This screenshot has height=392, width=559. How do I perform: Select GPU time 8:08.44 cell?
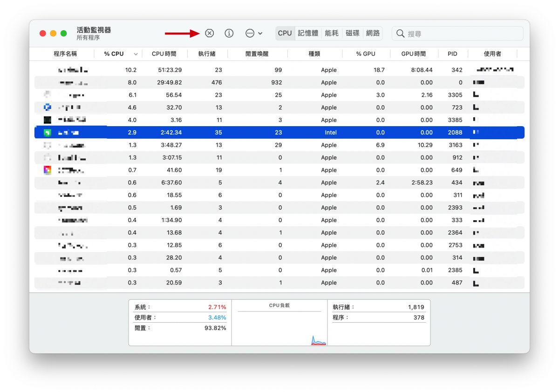(x=422, y=70)
